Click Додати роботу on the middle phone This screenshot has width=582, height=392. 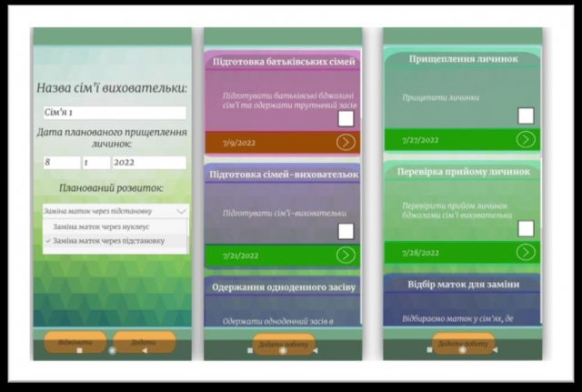coord(284,345)
